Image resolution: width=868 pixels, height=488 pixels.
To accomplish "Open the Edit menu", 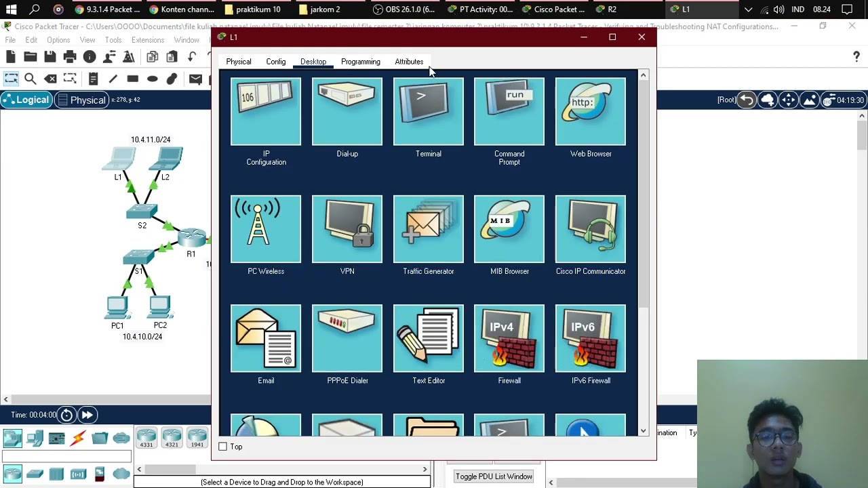I will [31, 40].
